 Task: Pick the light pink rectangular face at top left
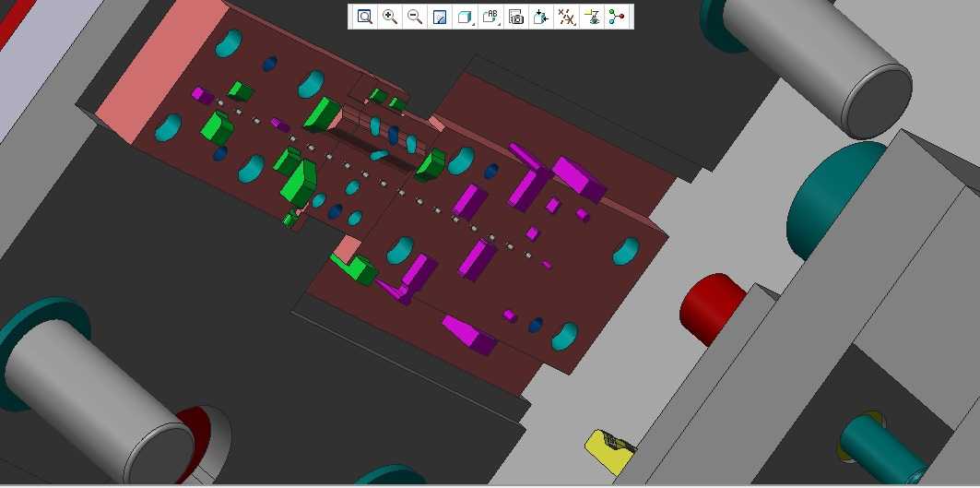(164, 71)
